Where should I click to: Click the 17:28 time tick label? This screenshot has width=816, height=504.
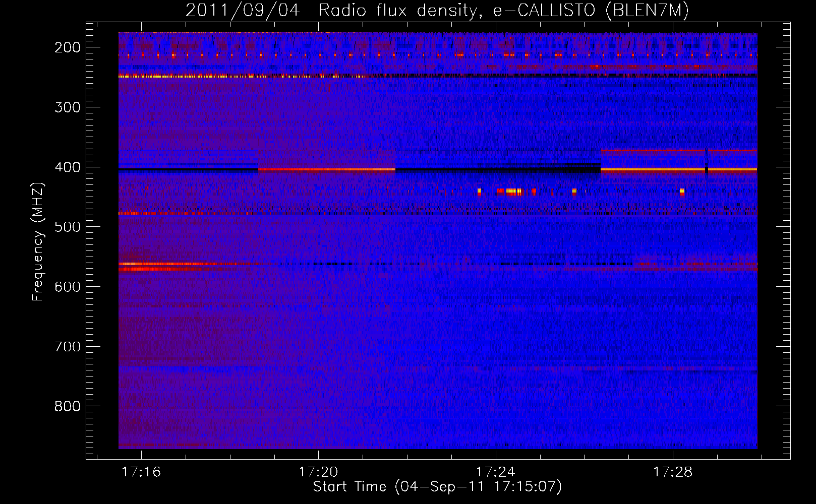click(673, 472)
